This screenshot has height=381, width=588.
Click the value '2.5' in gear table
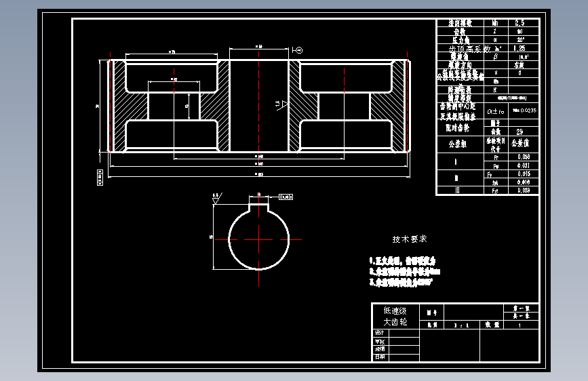520,23
